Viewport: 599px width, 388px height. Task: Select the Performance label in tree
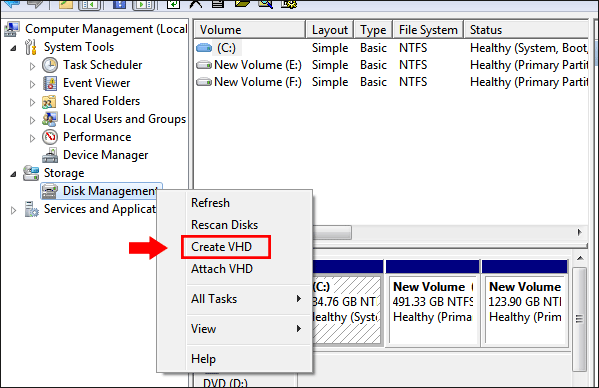point(97,137)
